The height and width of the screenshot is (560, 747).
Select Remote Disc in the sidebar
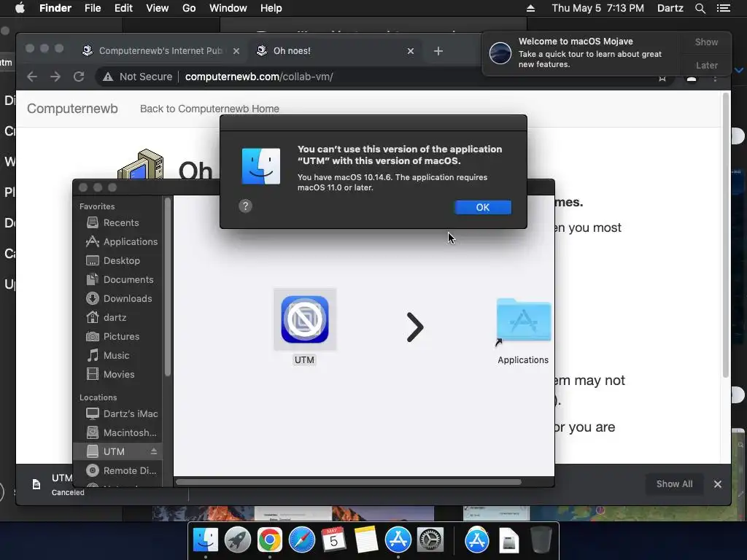point(130,470)
